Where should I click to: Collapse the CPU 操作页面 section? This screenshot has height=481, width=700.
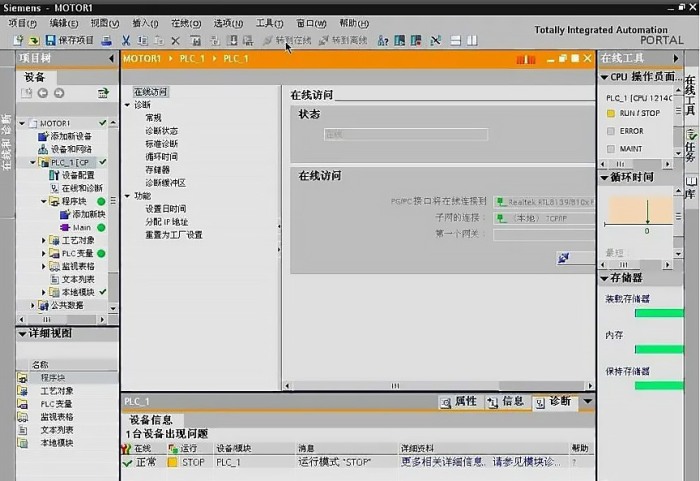point(604,77)
